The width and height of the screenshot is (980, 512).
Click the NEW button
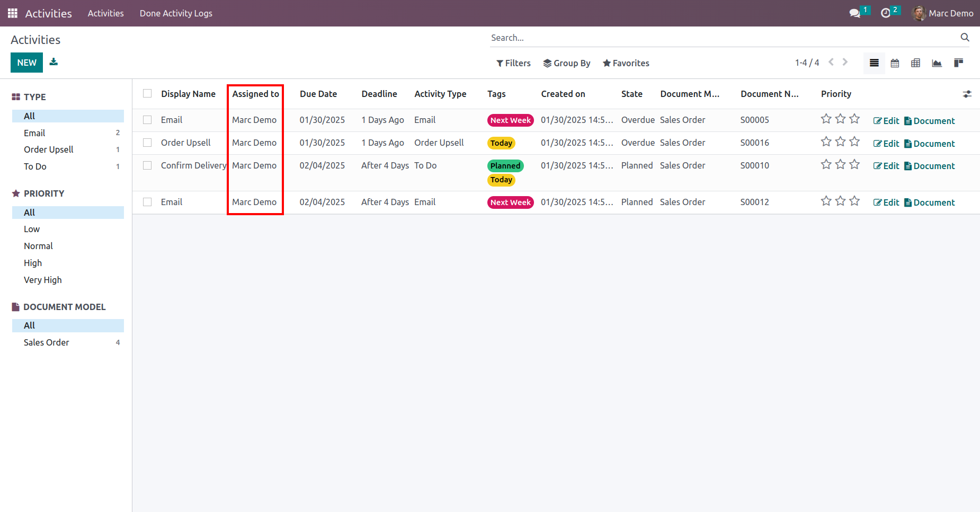click(26, 63)
